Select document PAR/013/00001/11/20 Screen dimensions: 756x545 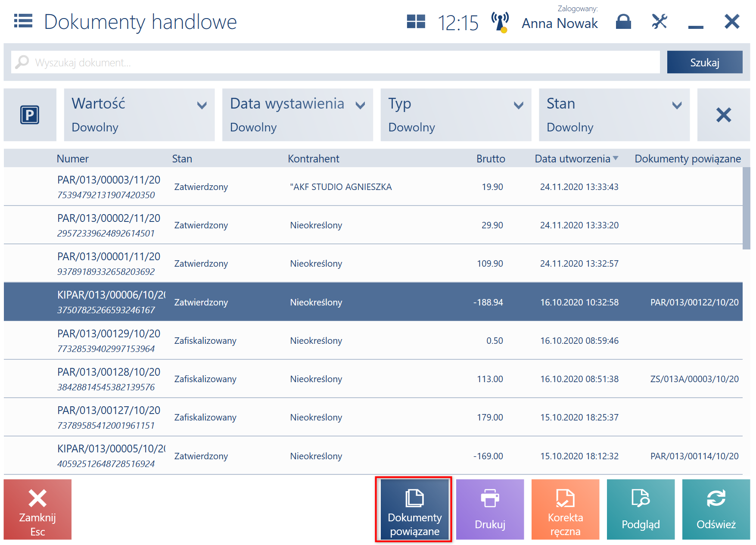(x=373, y=263)
